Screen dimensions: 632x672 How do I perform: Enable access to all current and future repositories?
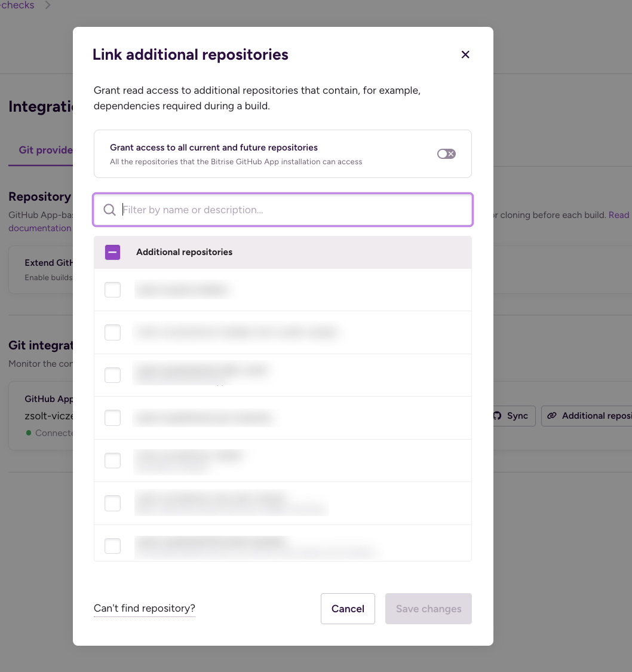coord(446,154)
